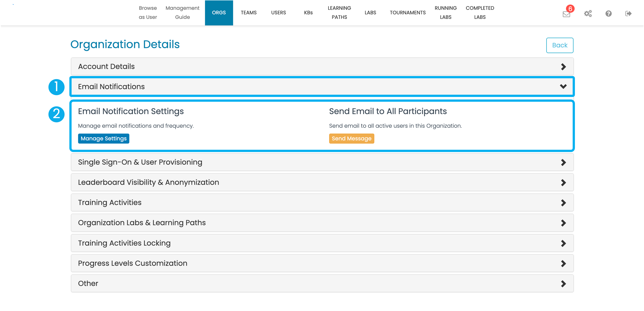The image size is (644, 311).
Task: Expand the Training Activities Locking chevron
Action: [563, 243]
